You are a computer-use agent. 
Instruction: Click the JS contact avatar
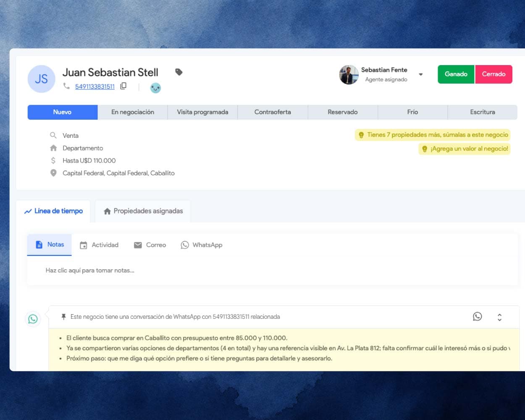[41, 79]
